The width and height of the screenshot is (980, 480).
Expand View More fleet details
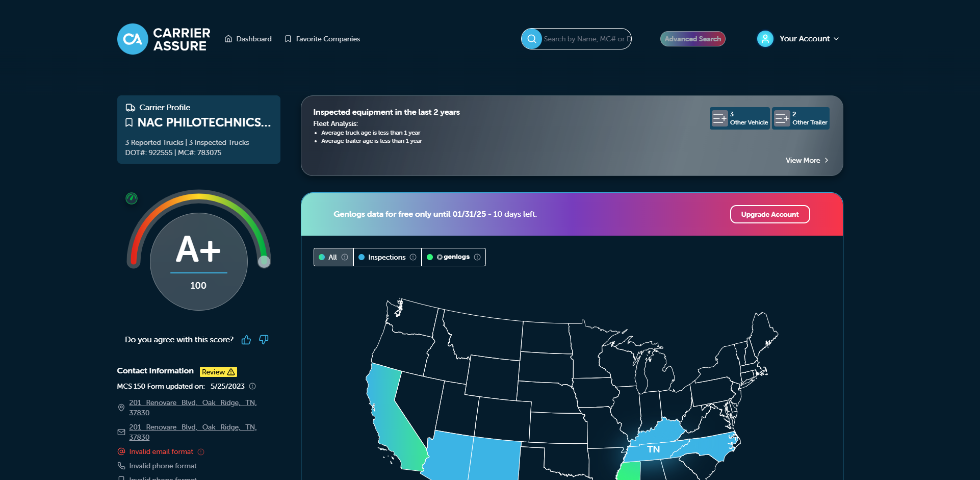coord(805,160)
